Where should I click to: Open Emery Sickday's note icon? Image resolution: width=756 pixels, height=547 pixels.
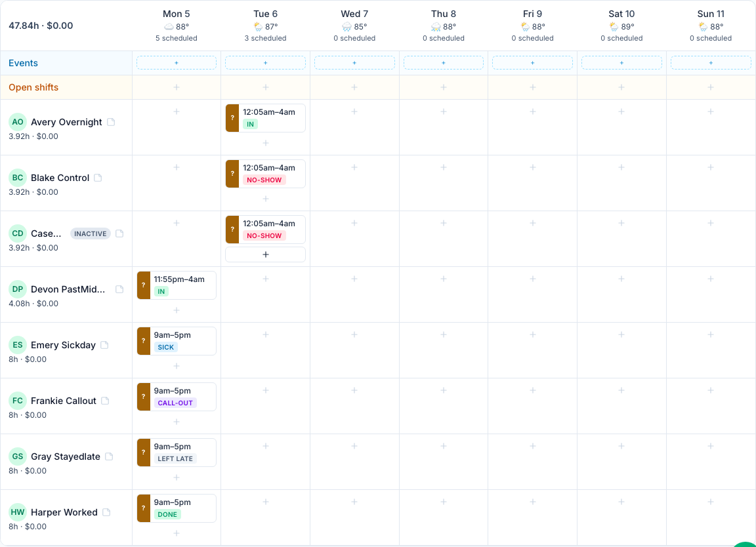click(x=104, y=345)
